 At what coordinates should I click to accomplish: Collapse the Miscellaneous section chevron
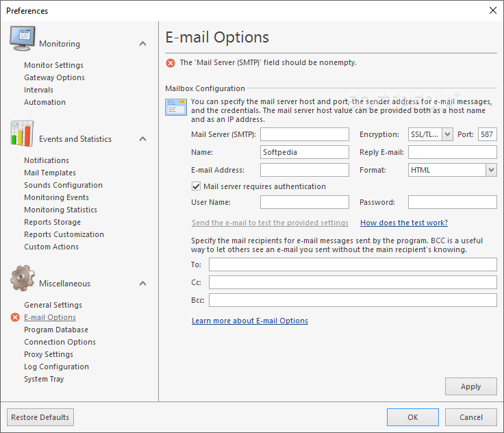[142, 284]
